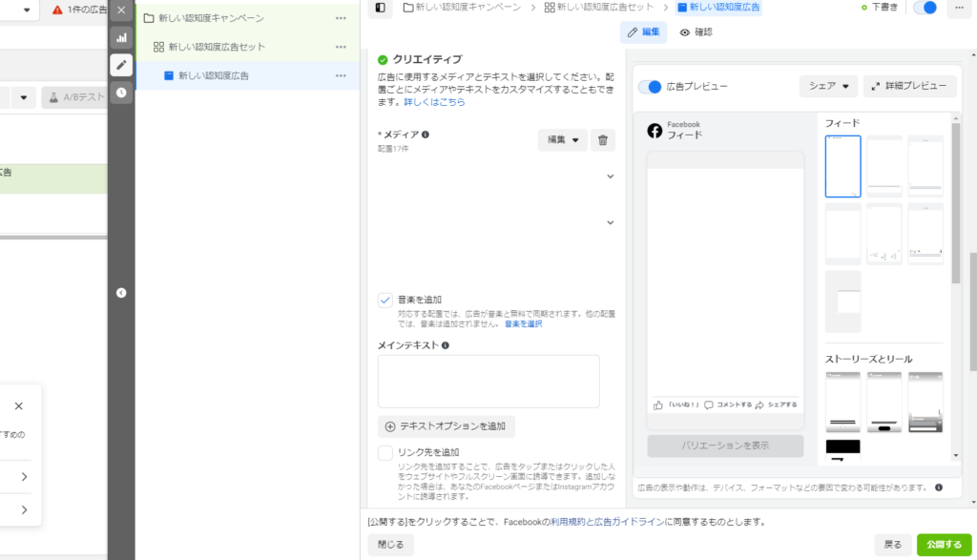Click the bar chart icon in sidebar

[121, 37]
